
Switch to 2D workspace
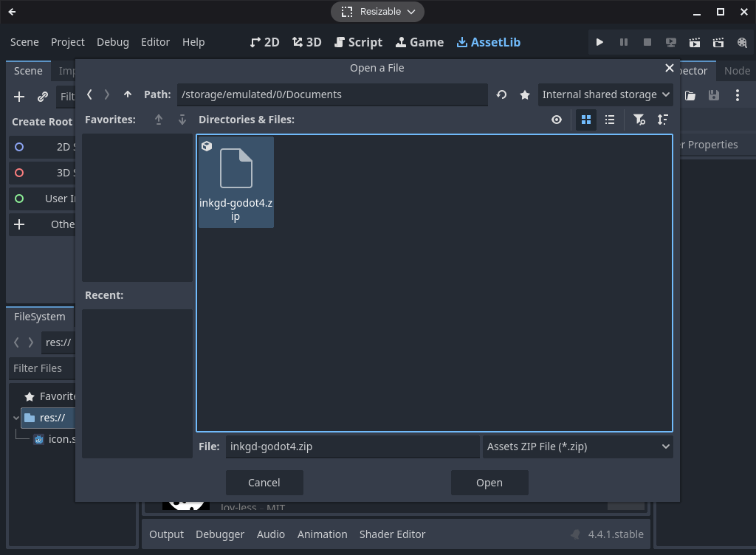(265, 42)
